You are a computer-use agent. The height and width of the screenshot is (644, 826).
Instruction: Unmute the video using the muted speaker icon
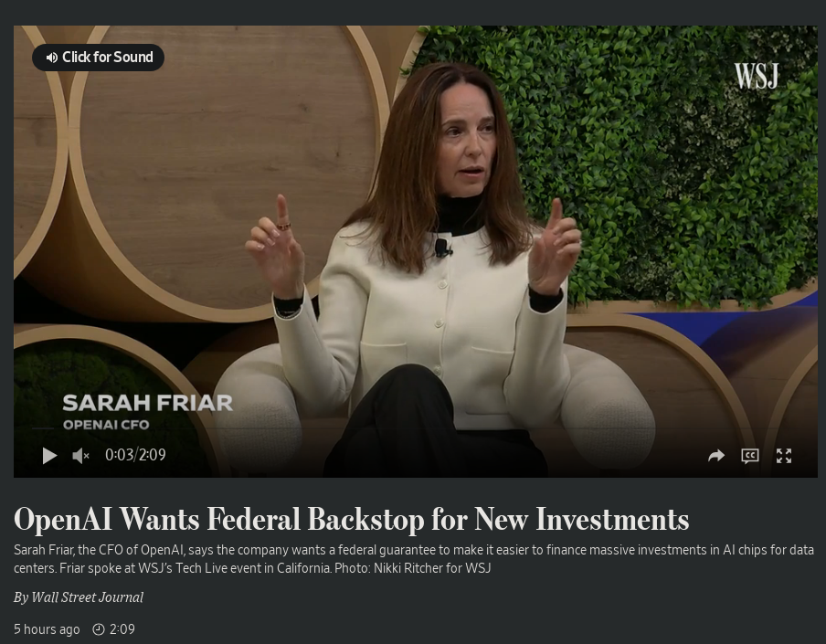tap(80, 456)
